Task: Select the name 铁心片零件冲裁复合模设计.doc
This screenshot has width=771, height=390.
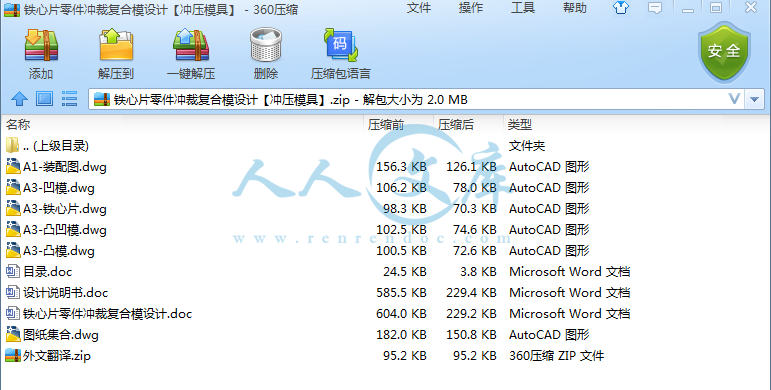Action: pyautogui.click(x=108, y=314)
